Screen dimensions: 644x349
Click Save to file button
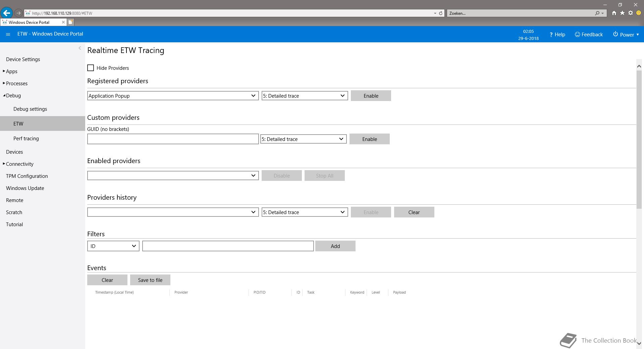pyautogui.click(x=150, y=280)
